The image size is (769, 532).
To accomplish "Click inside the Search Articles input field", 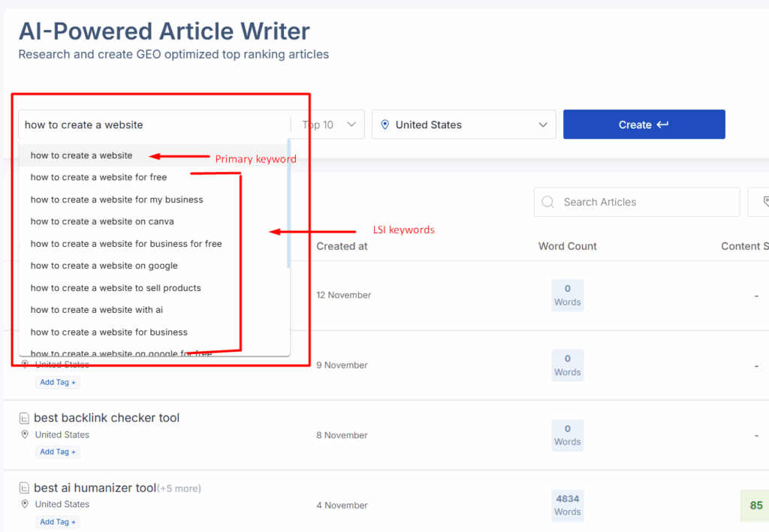I will pyautogui.click(x=638, y=202).
